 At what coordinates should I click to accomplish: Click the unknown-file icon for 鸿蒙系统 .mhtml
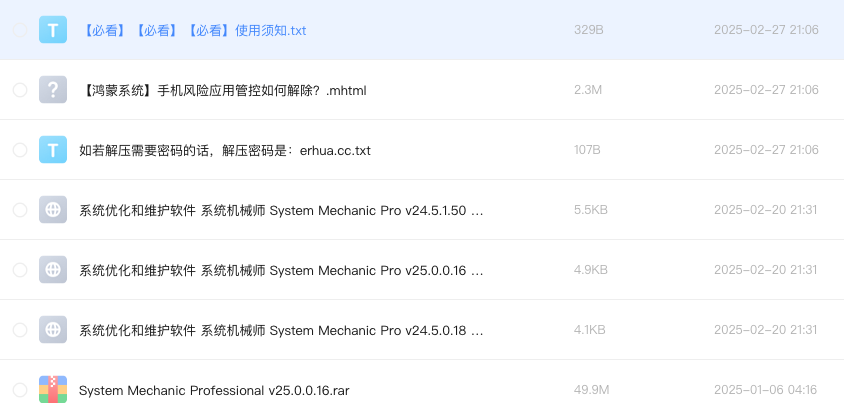[x=53, y=89]
